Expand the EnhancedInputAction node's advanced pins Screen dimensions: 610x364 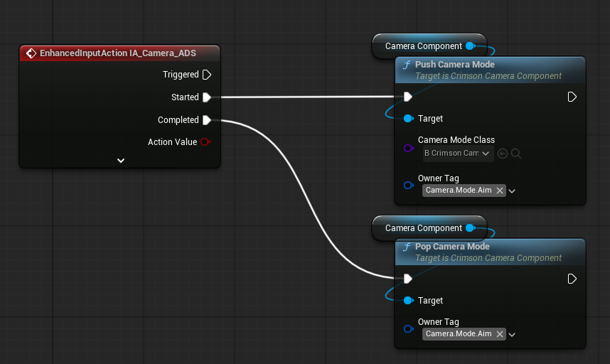click(x=121, y=161)
